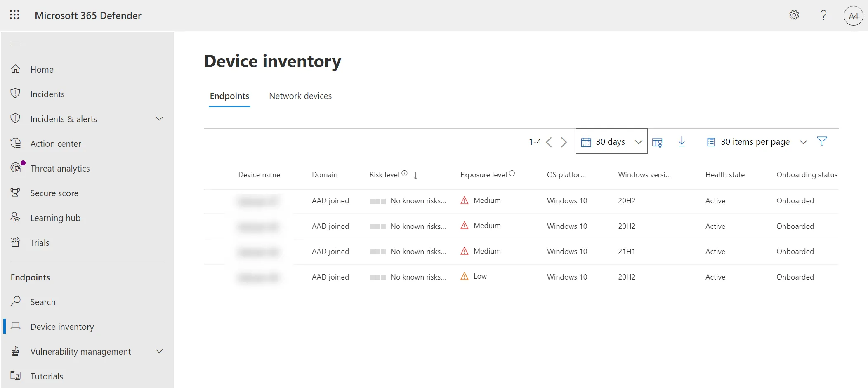Image resolution: width=868 pixels, height=388 pixels.
Task: Click the Incidents shield icon
Action: (x=15, y=94)
